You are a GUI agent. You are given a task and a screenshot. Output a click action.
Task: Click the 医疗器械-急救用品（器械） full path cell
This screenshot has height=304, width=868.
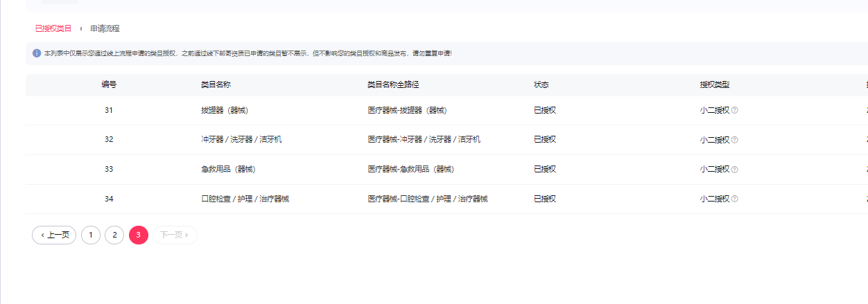coord(410,170)
